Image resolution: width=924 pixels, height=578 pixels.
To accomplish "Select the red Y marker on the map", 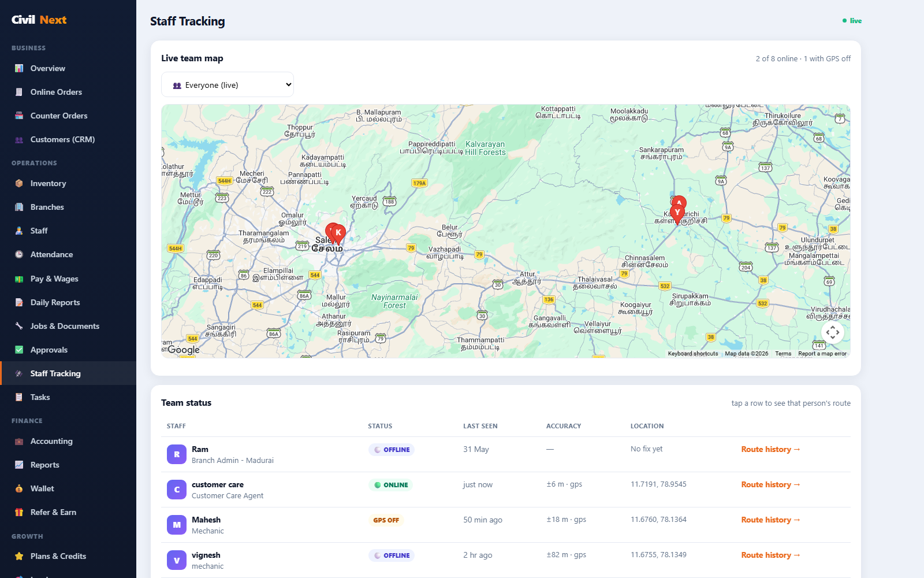I will point(677,213).
